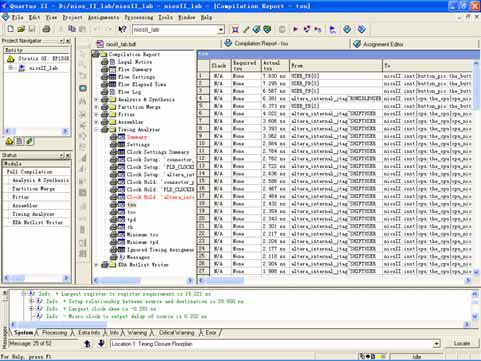Create a new file from the toolbar

click(11, 29)
